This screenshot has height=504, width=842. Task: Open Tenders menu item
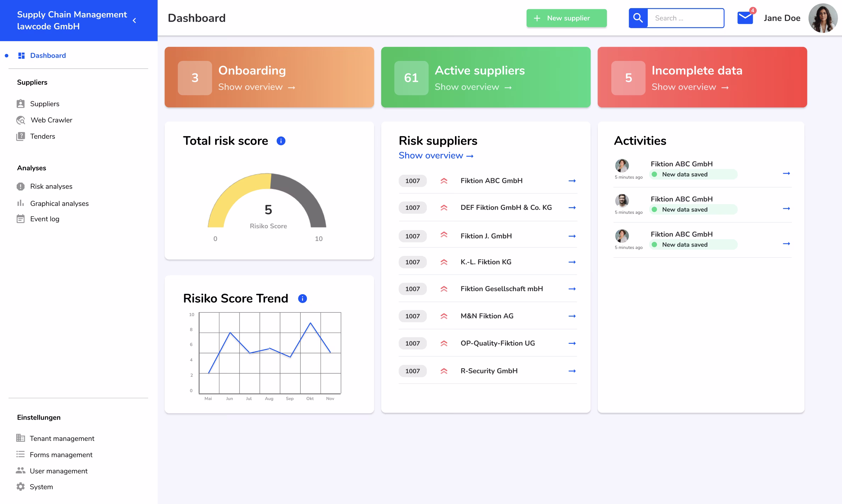pos(43,136)
